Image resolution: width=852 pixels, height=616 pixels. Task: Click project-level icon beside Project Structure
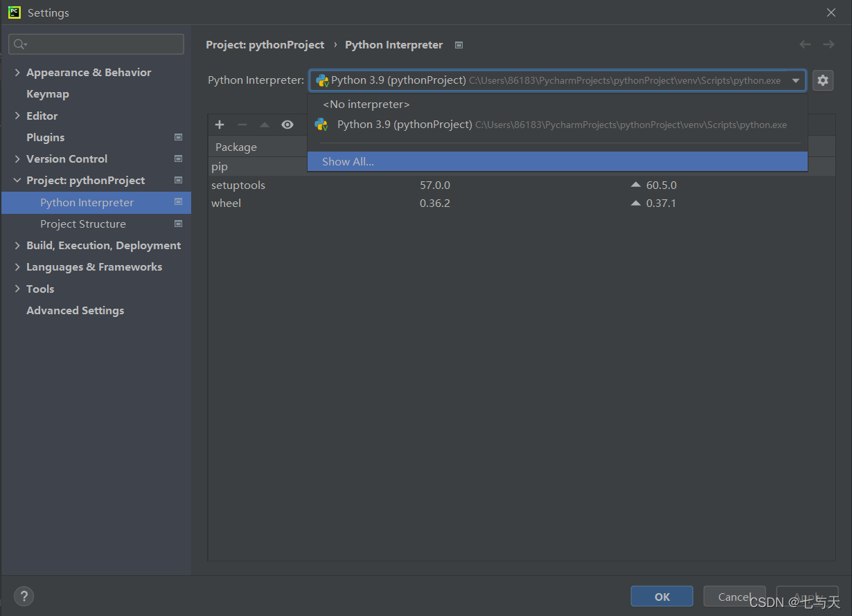point(178,224)
